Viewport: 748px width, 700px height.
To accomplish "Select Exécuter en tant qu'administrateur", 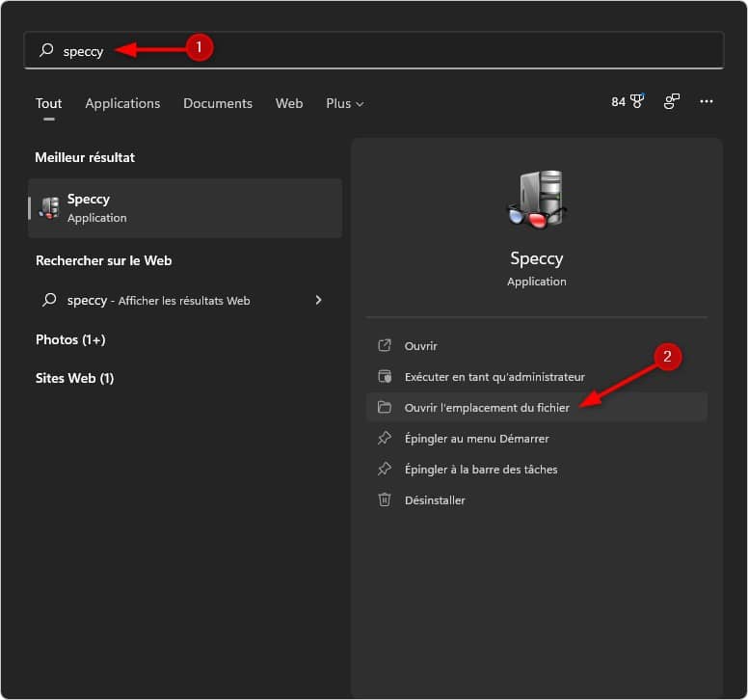I will (x=537, y=376).
